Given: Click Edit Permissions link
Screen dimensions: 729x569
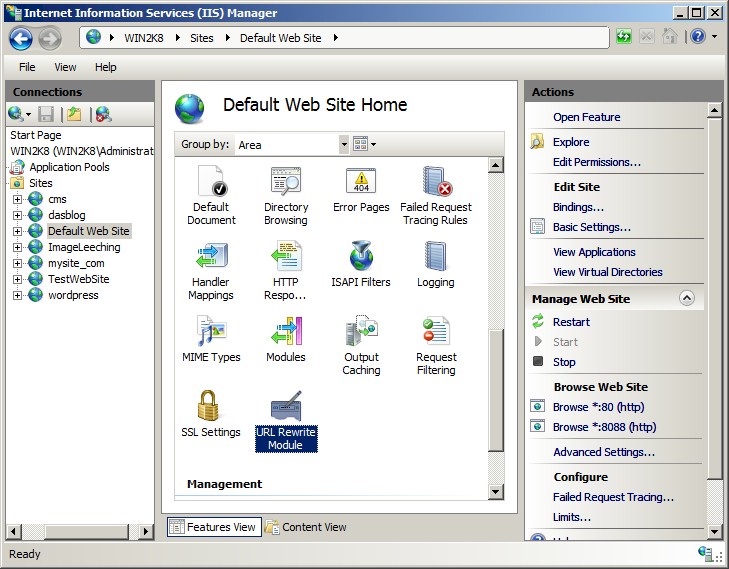Looking at the screenshot, I should click(x=596, y=162).
